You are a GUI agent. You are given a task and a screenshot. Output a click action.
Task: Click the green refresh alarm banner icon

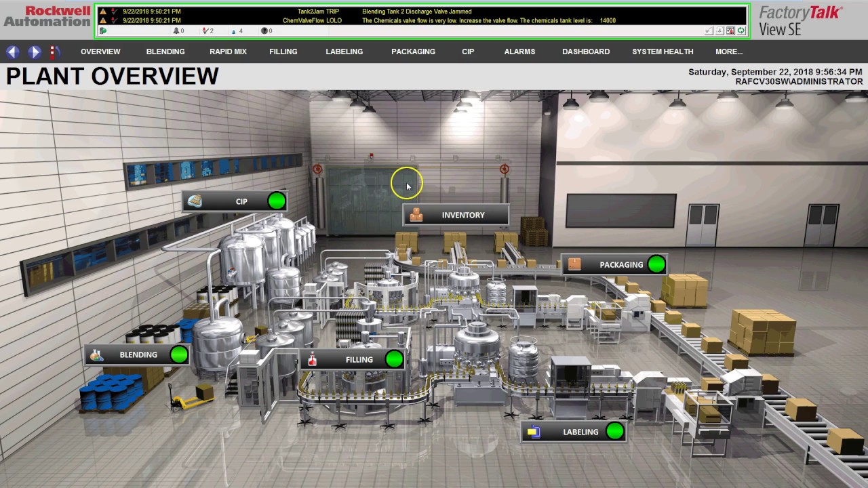741,30
